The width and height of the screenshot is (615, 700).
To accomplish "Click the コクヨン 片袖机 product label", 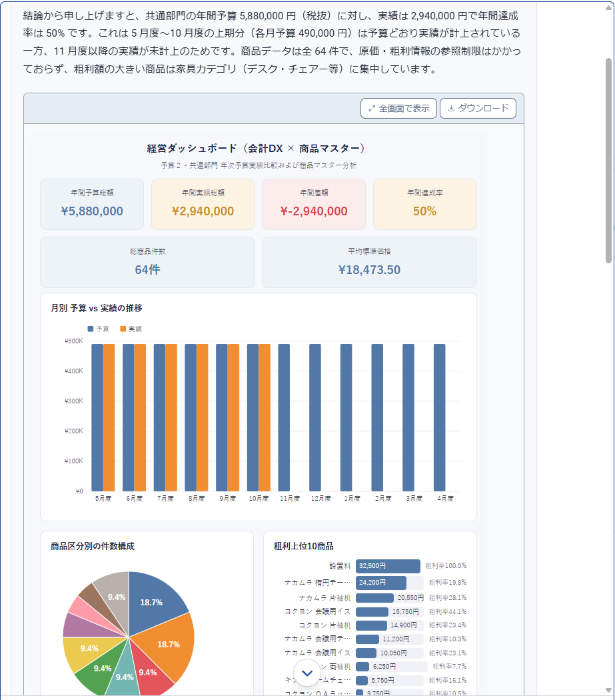I will [324, 625].
